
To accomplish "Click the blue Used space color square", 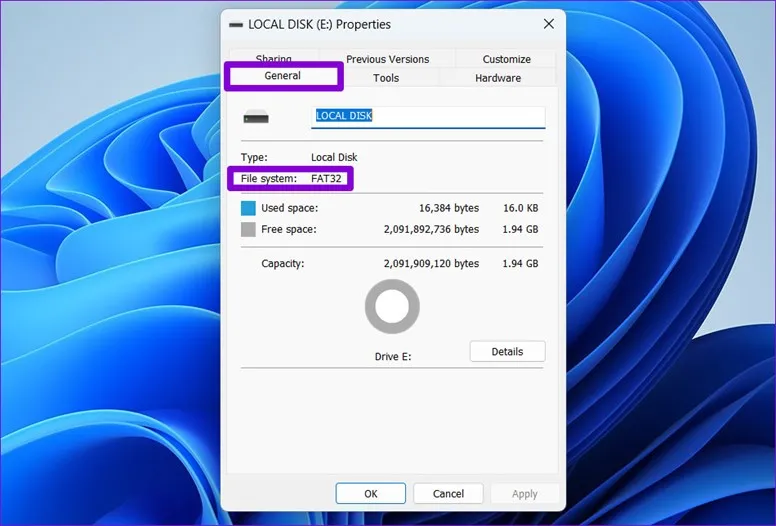I will point(248,208).
